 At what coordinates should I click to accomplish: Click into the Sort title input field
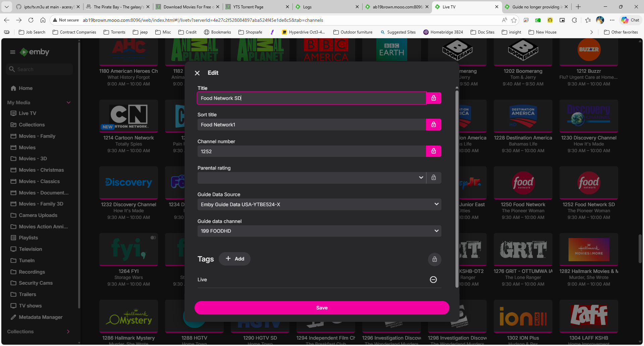pos(312,125)
